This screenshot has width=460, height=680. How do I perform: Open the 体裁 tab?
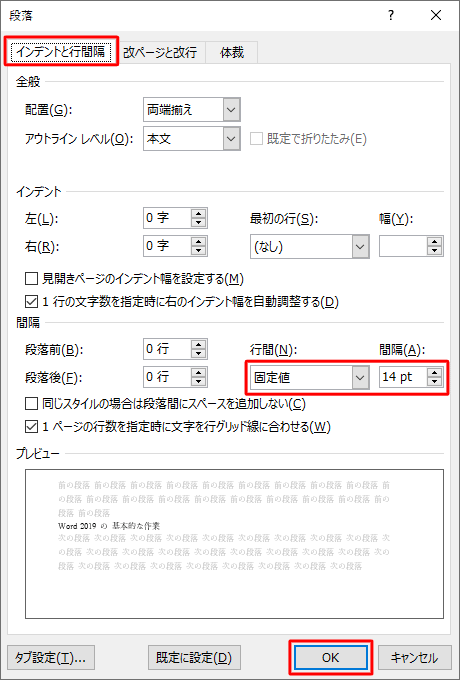pyautogui.click(x=232, y=52)
